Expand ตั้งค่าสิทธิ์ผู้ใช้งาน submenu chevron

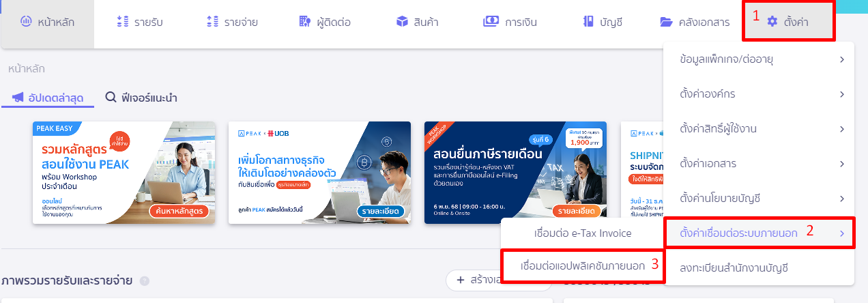(842, 129)
